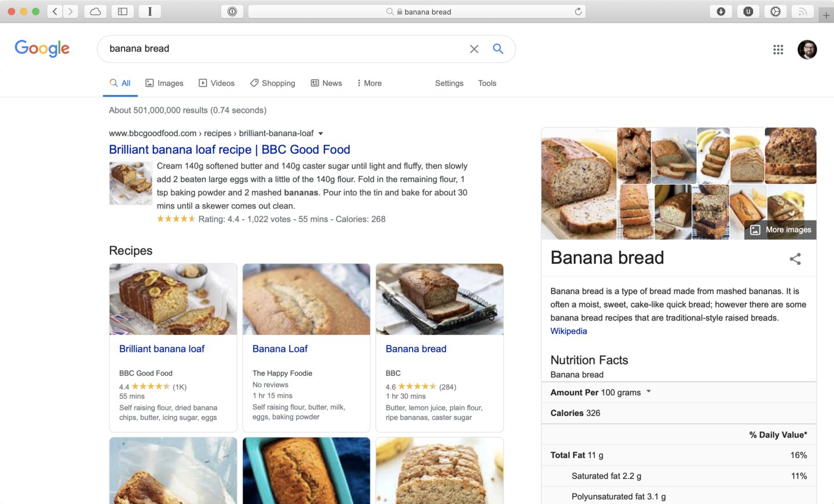Click the blue magnifying glass search icon
The width and height of the screenshot is (834, 504).
pyautogui.click(x=498, y=49)
